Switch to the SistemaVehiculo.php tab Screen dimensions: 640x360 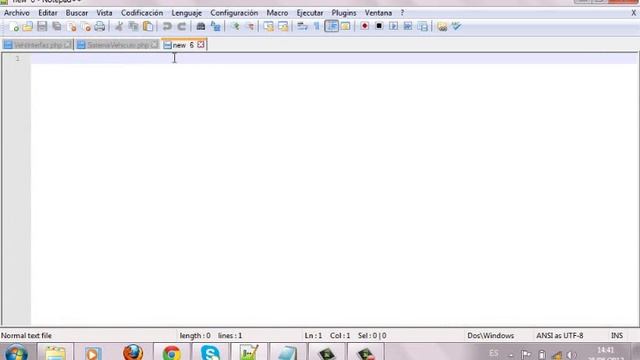click(118, 45)
